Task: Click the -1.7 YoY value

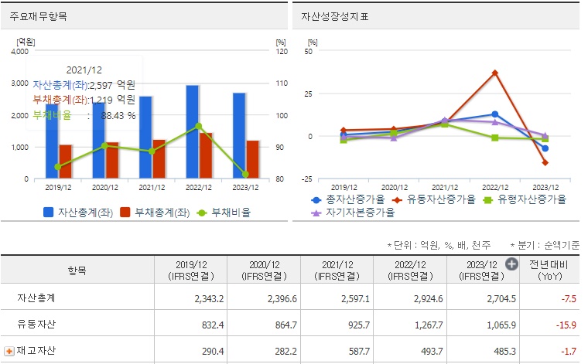Action: click(x=569, y=352)
